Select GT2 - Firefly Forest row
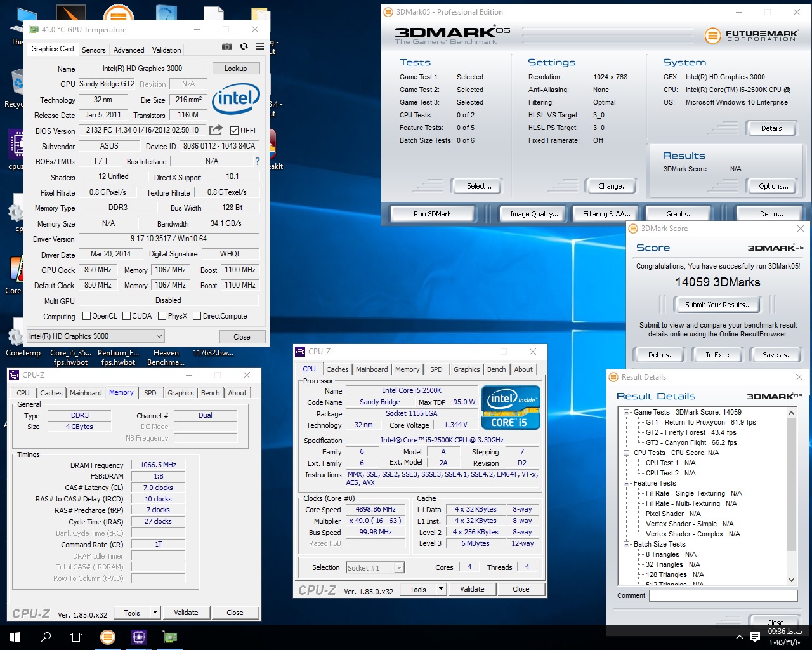This screenshot has width=812, height=650. coord(691,432)
